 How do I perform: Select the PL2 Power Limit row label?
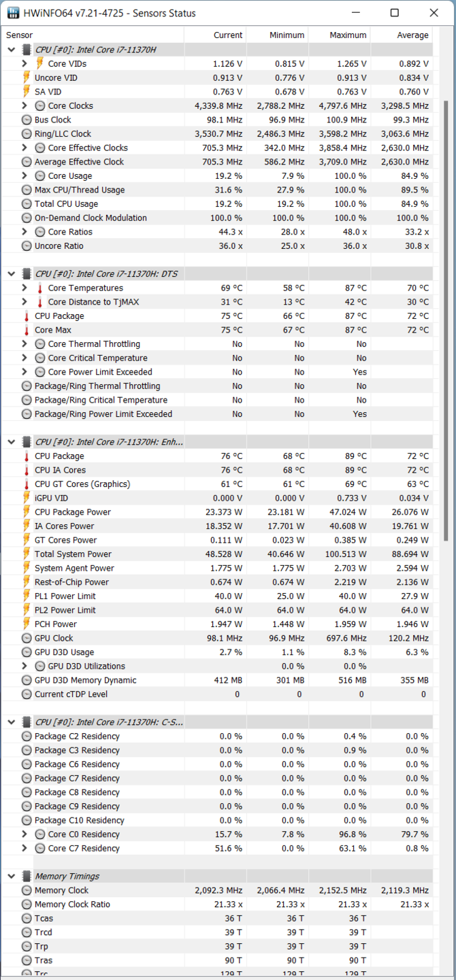[x=65, y=610]
